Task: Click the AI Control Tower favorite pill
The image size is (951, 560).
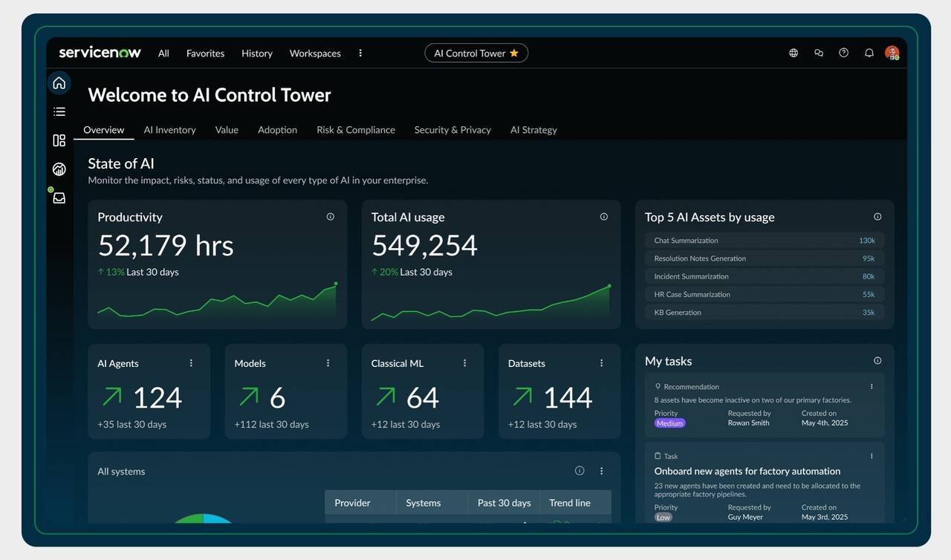Action: (x=476, y=53)
